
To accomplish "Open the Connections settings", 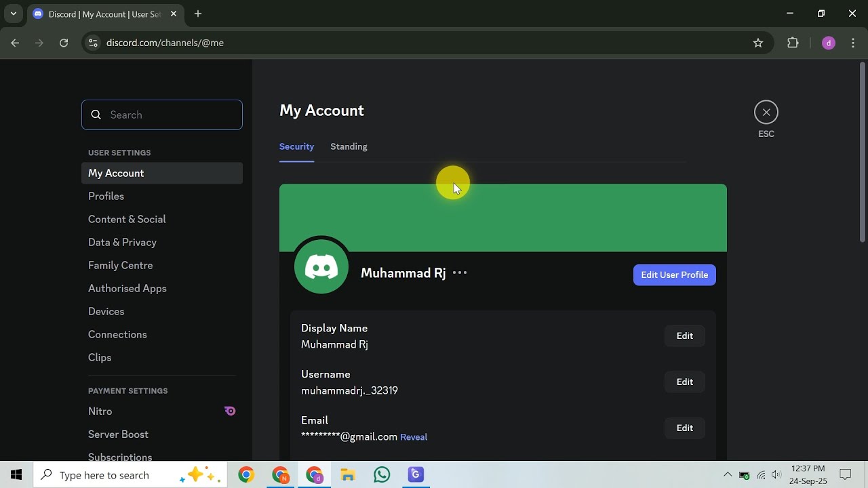I will pos(162,334).
